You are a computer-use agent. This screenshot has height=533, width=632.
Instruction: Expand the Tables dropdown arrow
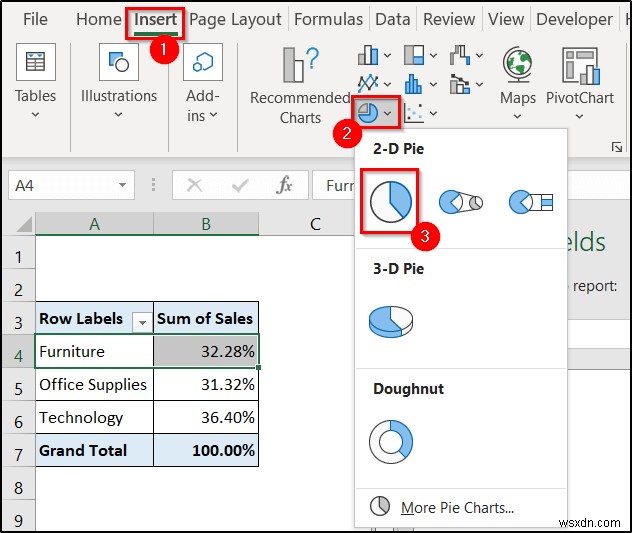click(x=35, y=115)
